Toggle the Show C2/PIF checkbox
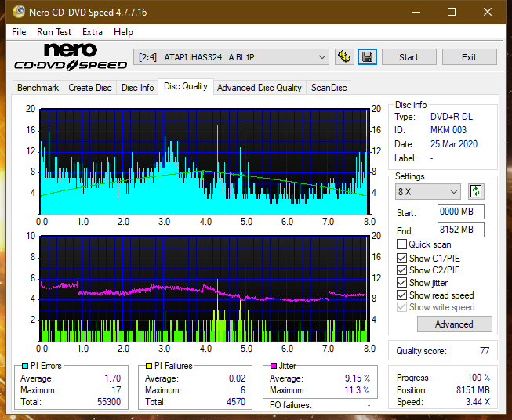Image resolution: width=512 pixels, height=420 pixels. (401, 270)
